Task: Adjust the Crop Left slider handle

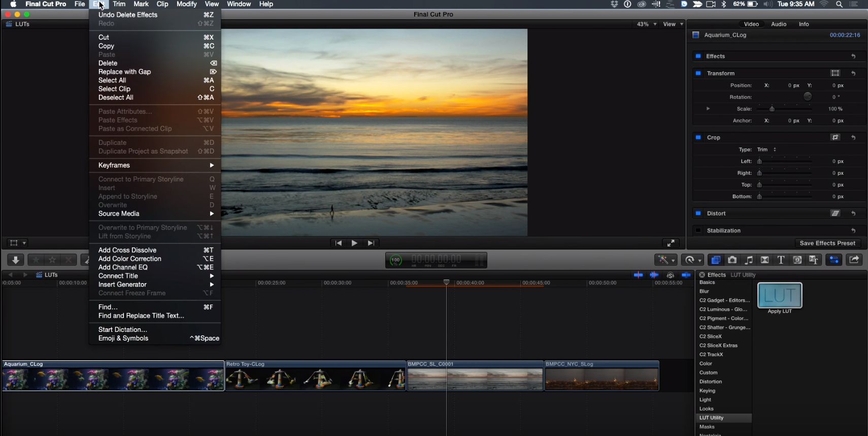Action: pos(759,161)
